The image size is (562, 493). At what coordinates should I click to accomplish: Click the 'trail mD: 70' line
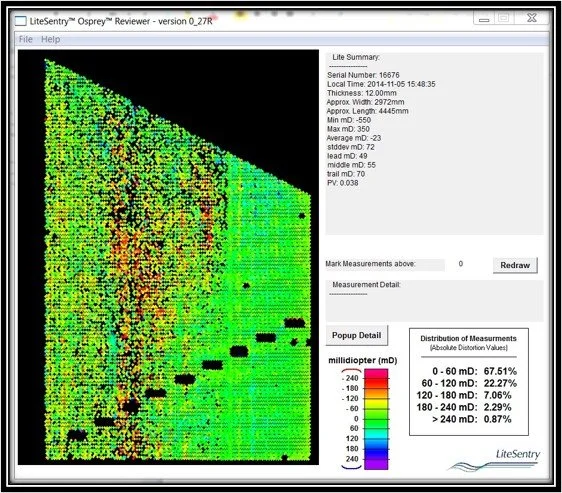coord(346,174)
